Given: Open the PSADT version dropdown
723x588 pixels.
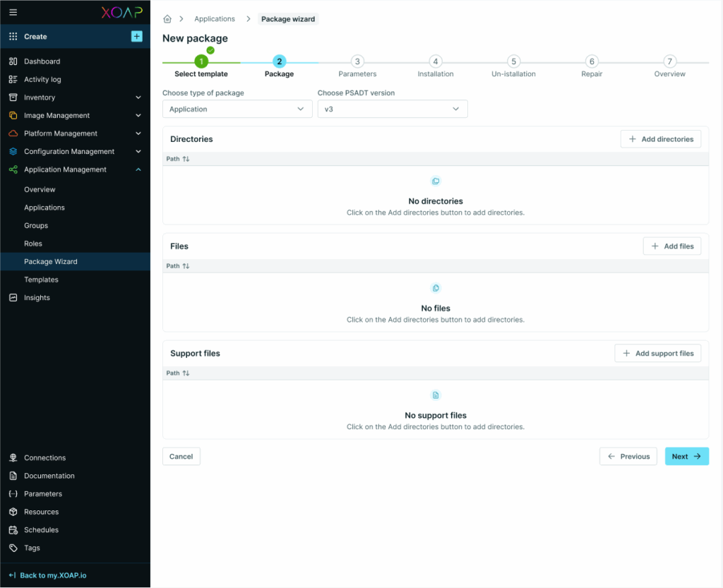Looking at the screenshot, I should [393, 109].
